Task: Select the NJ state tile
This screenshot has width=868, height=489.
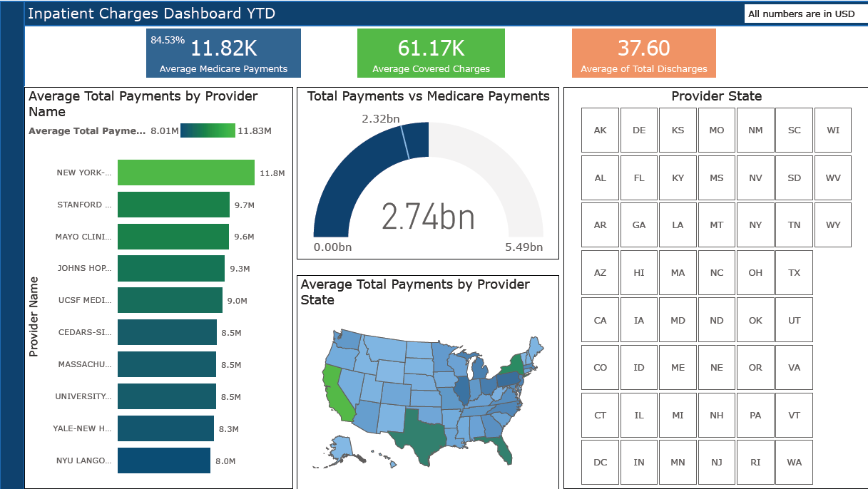Action: (x=717, y=462)
